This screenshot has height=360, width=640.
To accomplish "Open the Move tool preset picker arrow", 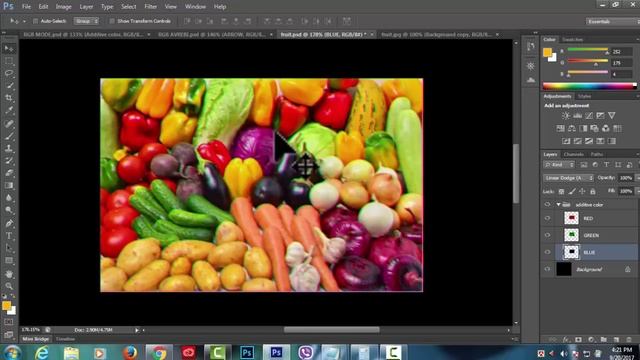I will [24, 21].
